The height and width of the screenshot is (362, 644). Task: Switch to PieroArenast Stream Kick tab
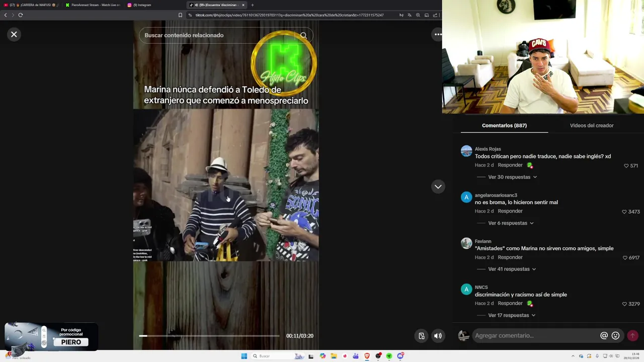point(93,5)
